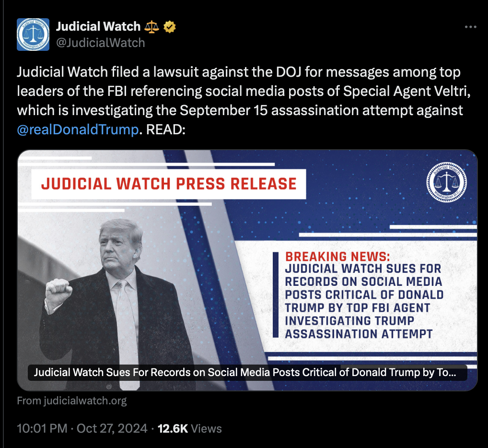Click the man's raised fist in photo
The image size is (488, 448).
tap(58, 291)
